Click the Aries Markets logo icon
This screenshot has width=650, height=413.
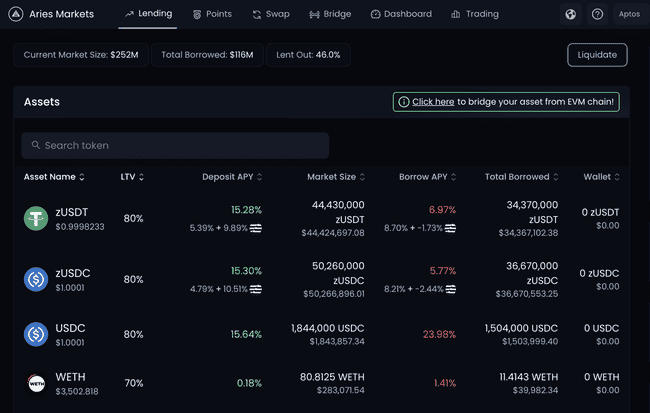16,14
